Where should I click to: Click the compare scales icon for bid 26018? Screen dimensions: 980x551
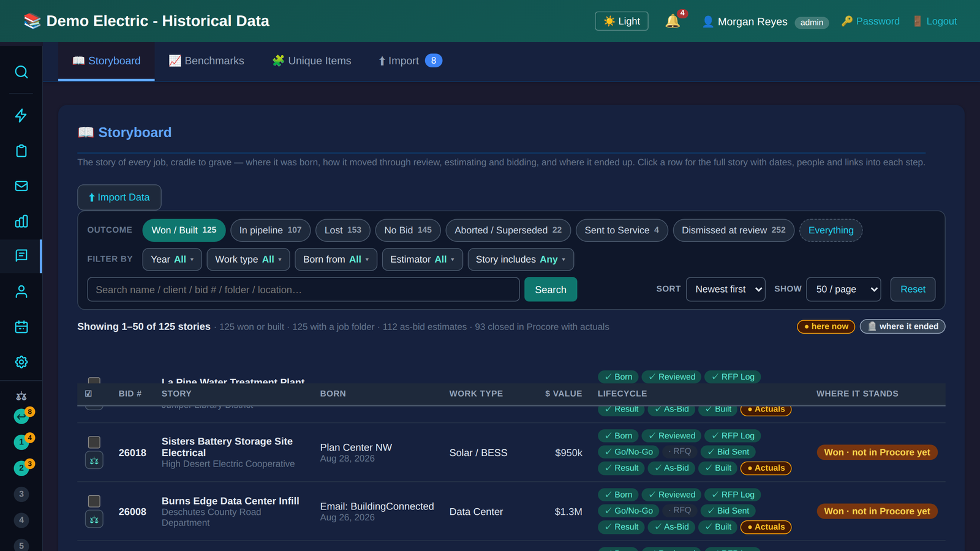[x=94, y=460]
